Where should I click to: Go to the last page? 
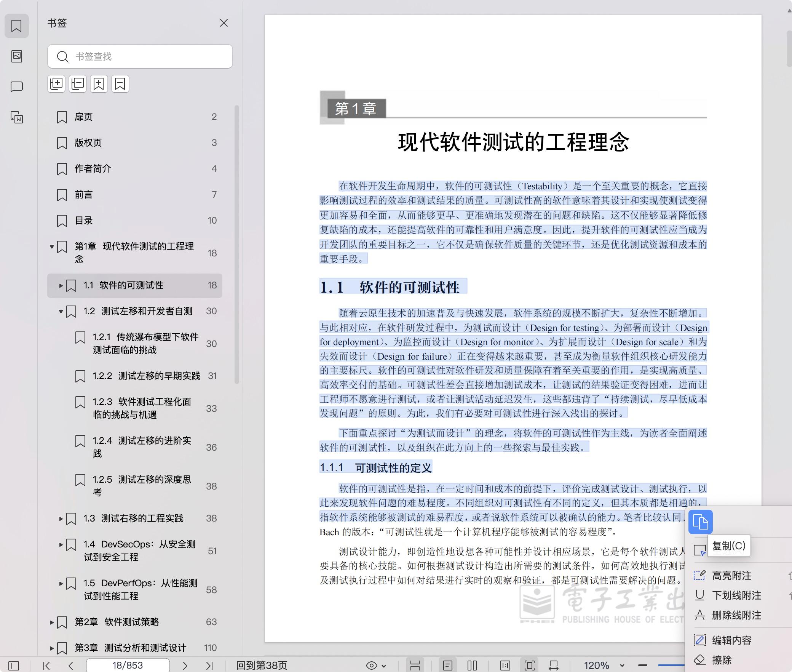coord(209,666)
